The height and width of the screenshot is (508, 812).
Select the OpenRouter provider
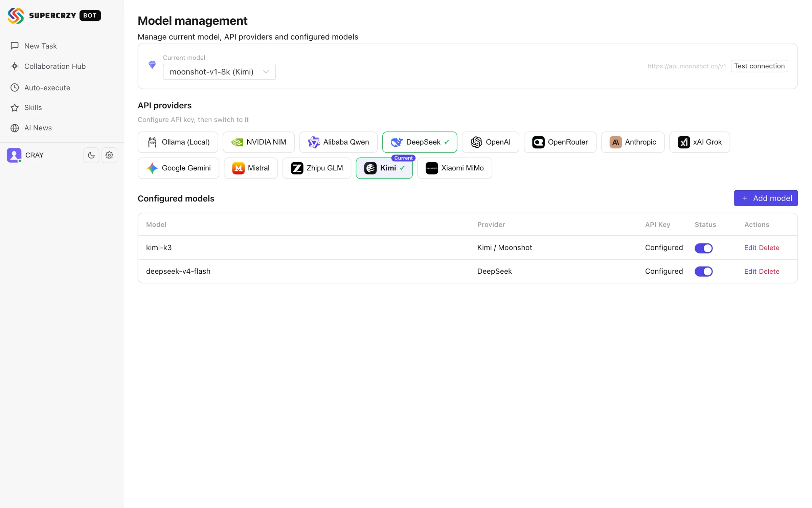[x=560, y=142]
